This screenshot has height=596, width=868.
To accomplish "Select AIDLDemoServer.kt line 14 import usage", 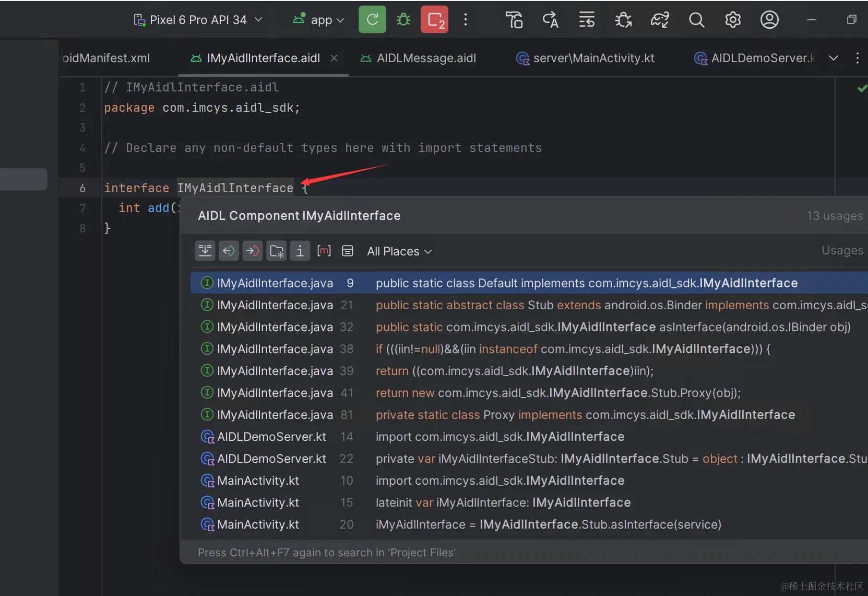I will [529, 437].
